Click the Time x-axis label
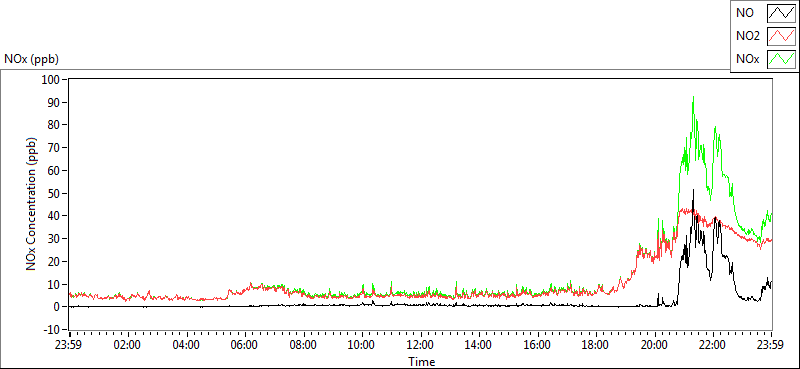The width and height of the screenshot is (800, 369). click(421, 362)
